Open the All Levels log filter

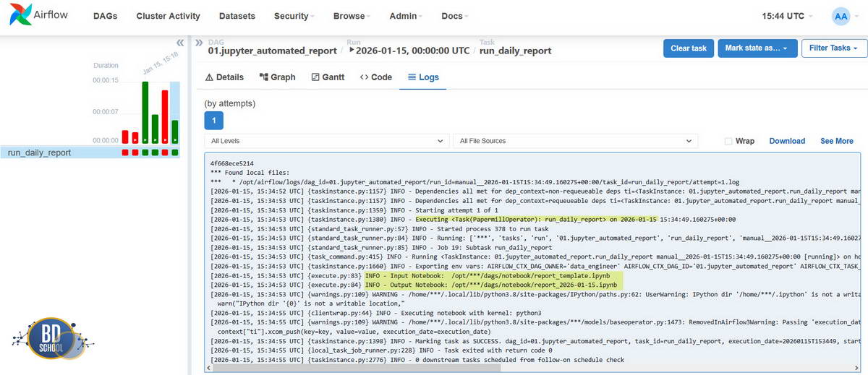327,141
